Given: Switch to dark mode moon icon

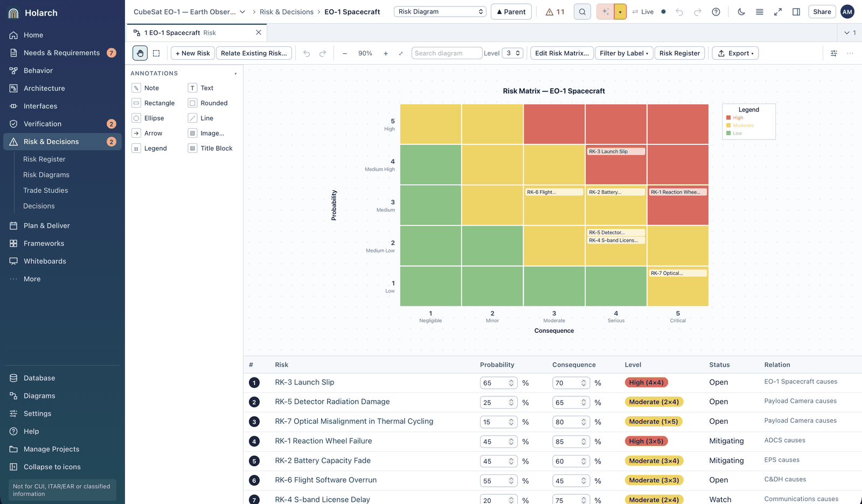Looking at the screenshot, I should pos(741,12).
